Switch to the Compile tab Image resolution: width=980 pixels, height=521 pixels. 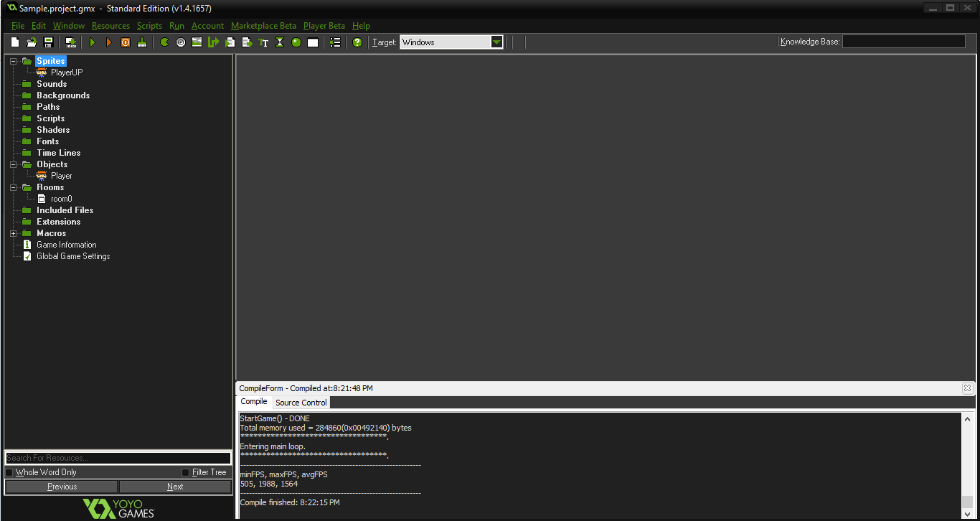click(254, 402)
